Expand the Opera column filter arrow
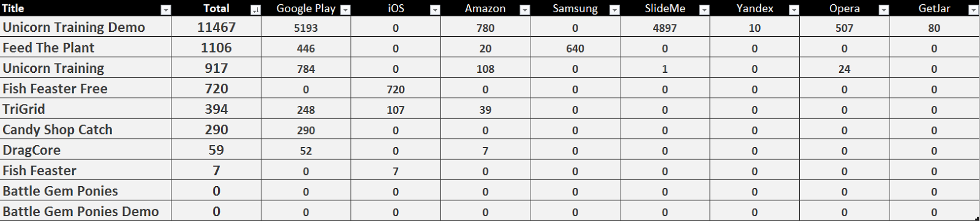The height and width of the screenshot is (221, 980). pos(883,10)
